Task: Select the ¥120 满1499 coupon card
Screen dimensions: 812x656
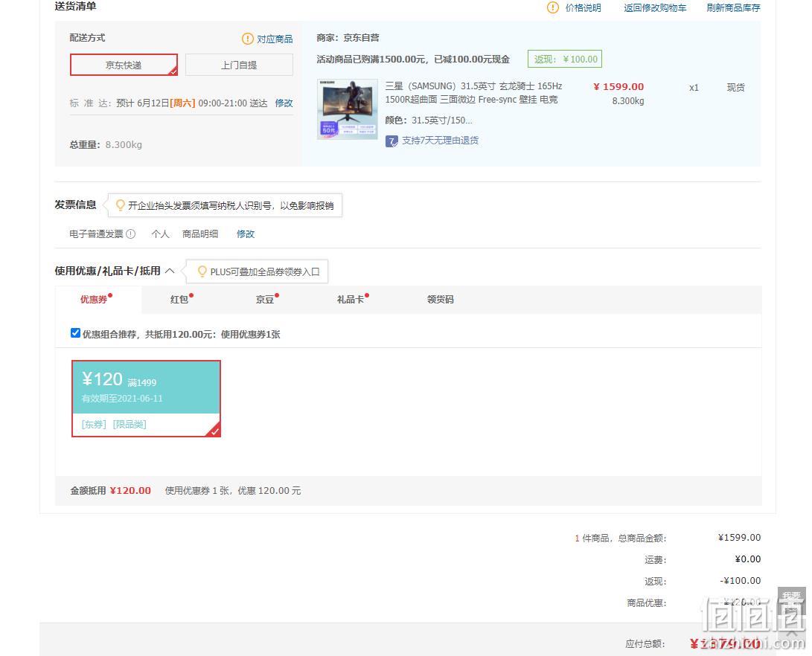Action: click(146, 399)
